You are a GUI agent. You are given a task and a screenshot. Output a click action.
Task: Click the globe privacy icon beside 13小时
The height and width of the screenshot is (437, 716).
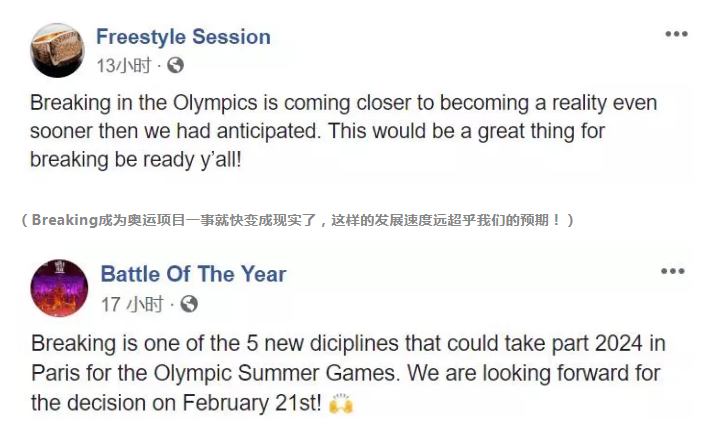coord(175,65)
